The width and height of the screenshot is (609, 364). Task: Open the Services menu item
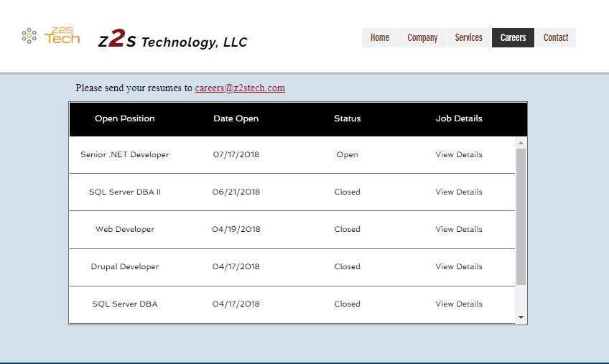pyautogui.click(x=468, y=37)
